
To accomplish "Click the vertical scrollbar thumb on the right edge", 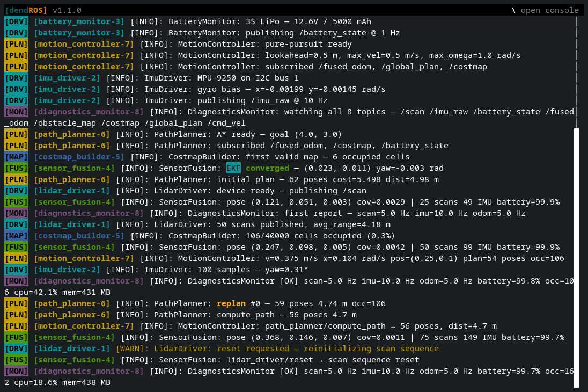I will (x=576, y=258).
